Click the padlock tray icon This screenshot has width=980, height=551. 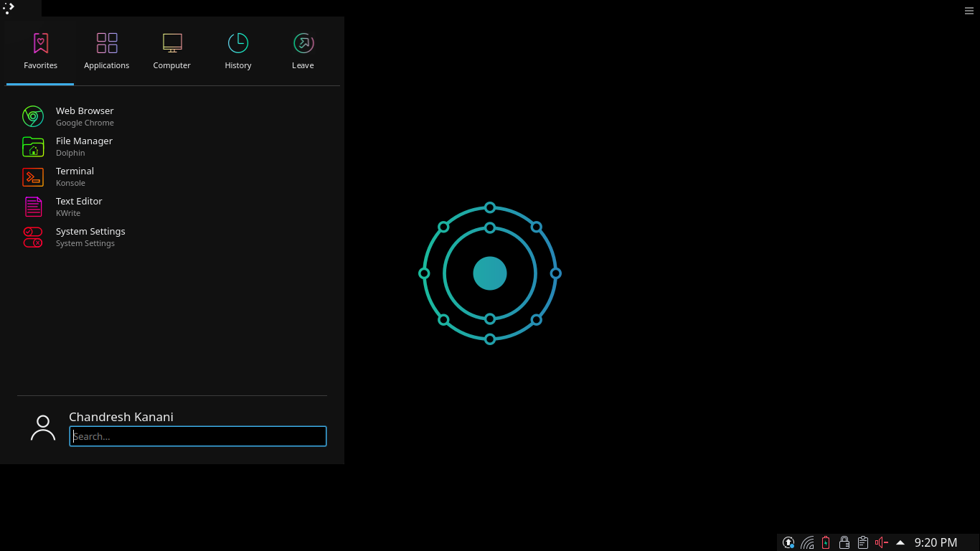tap(844, 542)
